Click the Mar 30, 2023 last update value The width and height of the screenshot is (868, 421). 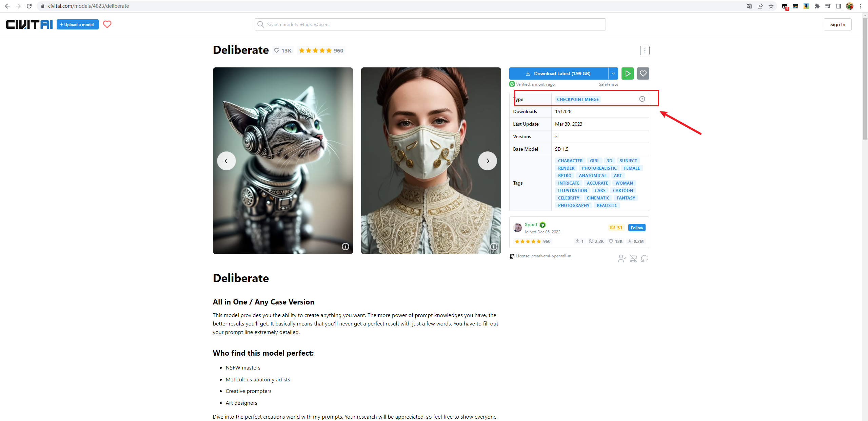click(569, 124)
